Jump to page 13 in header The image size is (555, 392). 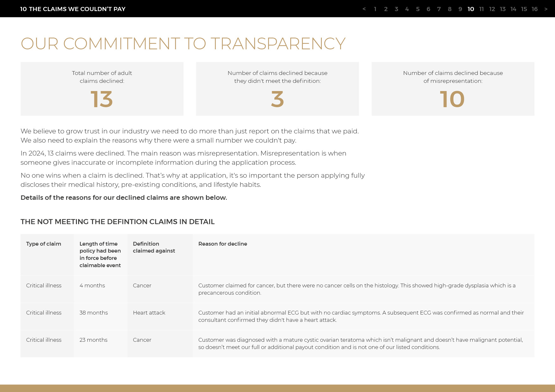tap(503, 9)
